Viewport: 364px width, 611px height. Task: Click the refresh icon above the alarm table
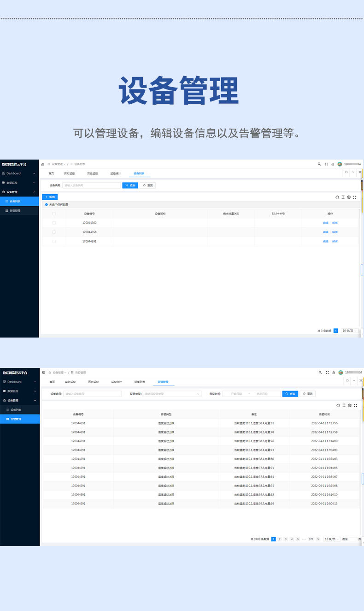pos(338,405)
